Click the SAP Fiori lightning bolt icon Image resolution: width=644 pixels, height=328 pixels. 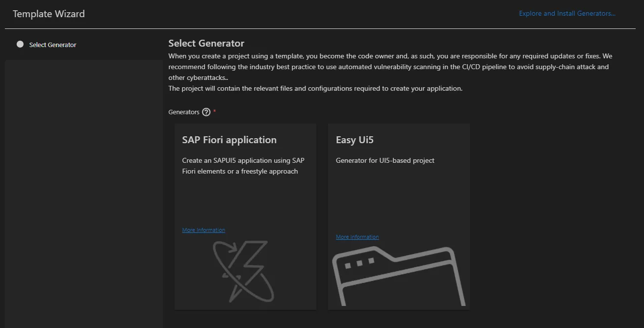pyautogui.click(x=243, y=271)
